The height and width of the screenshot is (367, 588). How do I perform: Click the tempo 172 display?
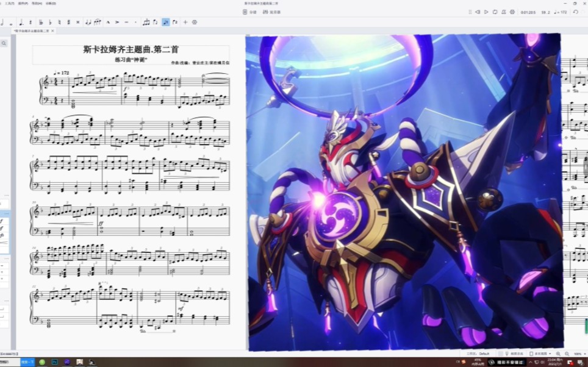(561, 12)
